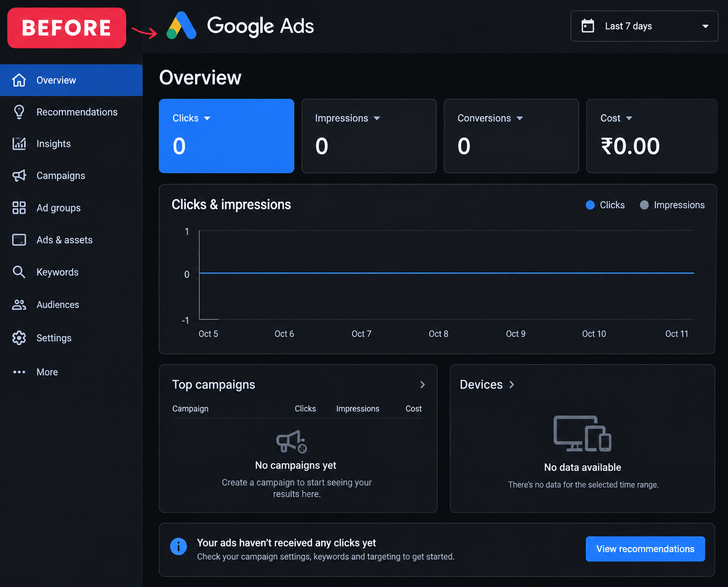The height and width of the screenshot is (587, 728).
Task: Click the Overview home icon in sidebar
Action: [19, 80]
